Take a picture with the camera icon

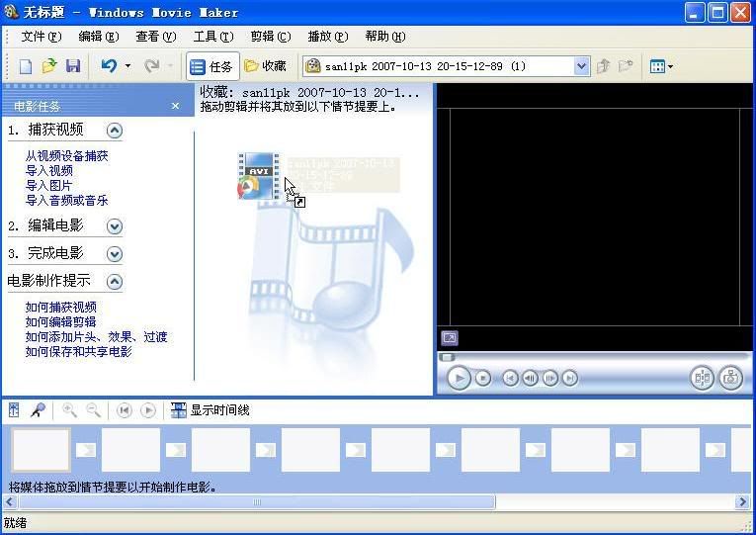point(731,378)
